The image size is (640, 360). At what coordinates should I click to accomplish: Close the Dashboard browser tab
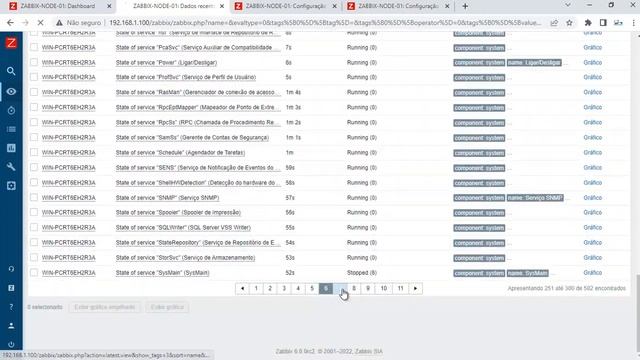(x=109, y=6)
